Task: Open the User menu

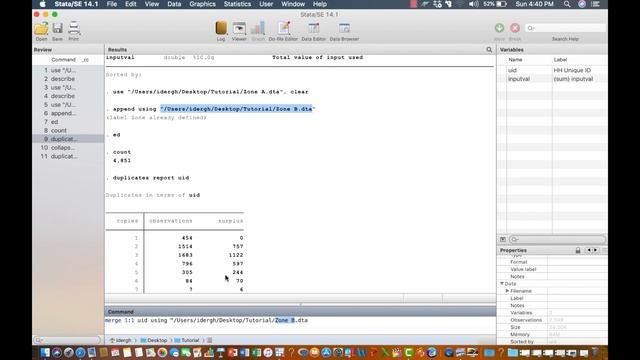Action: click(x=266, y=4)
